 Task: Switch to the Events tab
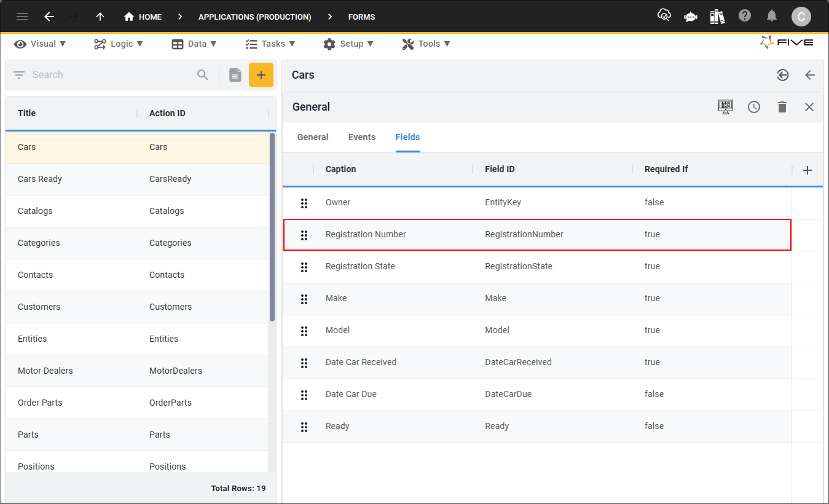tap(362, 137)
